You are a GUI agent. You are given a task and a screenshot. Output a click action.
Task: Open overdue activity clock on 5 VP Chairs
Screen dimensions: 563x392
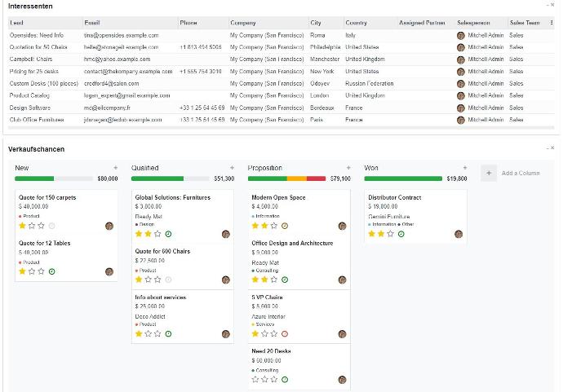tap(285, 333)
